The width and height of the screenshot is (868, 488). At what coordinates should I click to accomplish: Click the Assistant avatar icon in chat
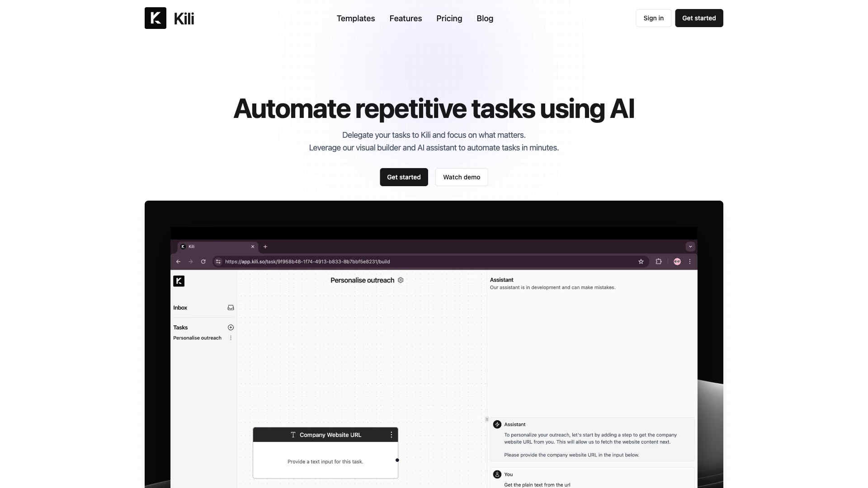(x=497, y=424)
